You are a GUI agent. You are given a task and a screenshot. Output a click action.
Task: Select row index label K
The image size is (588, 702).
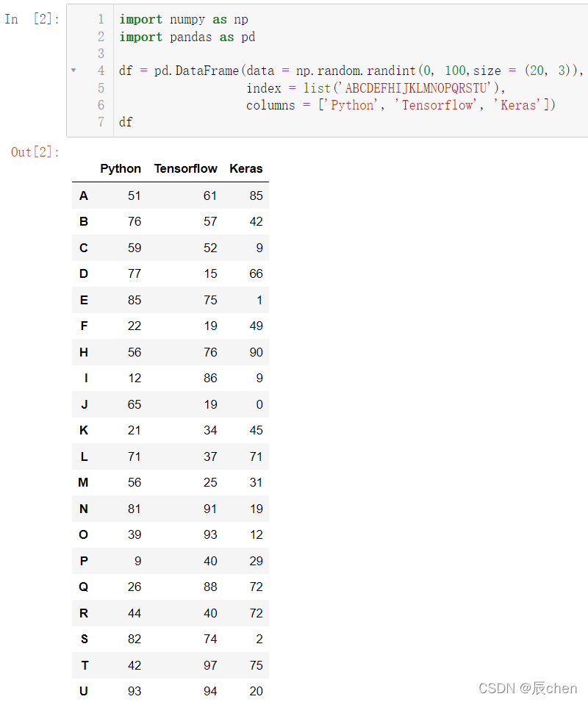(x=84, y=431)
